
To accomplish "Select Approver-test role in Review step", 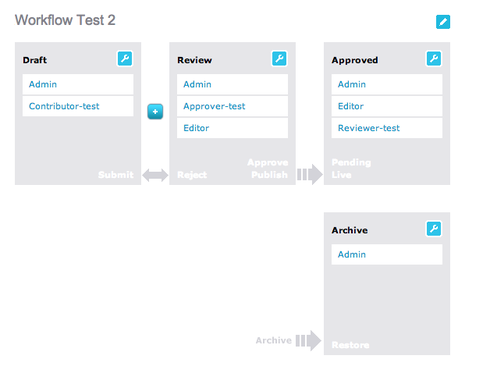I will 232,106.
